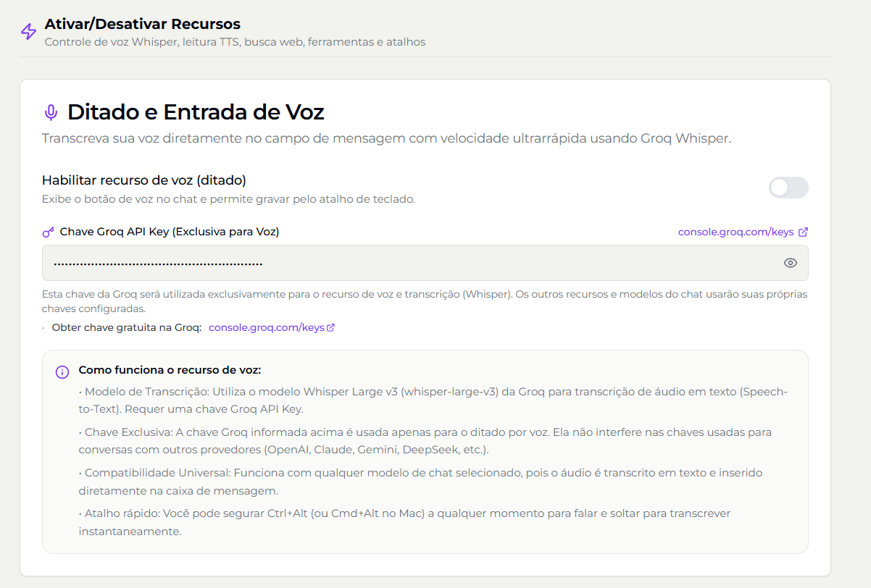
Task: Click the Atalho rápido bullet paragraph
Action: [404, 522]
